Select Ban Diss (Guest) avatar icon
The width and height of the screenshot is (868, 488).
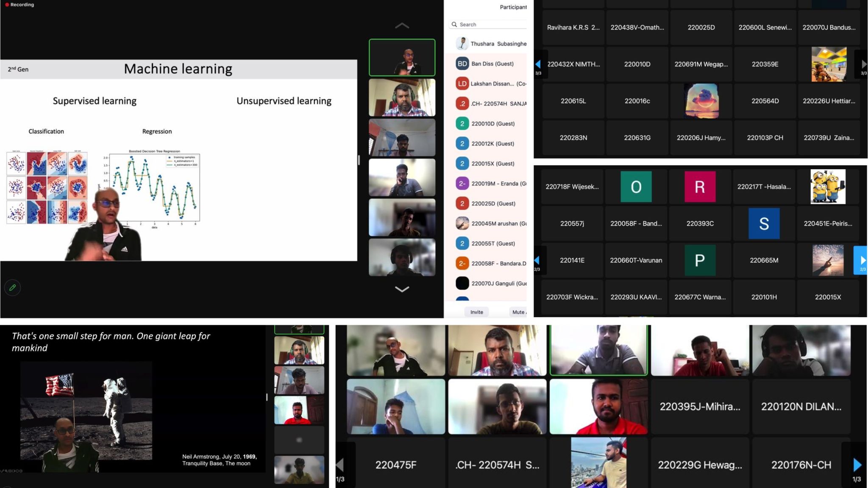pos(462,64)
